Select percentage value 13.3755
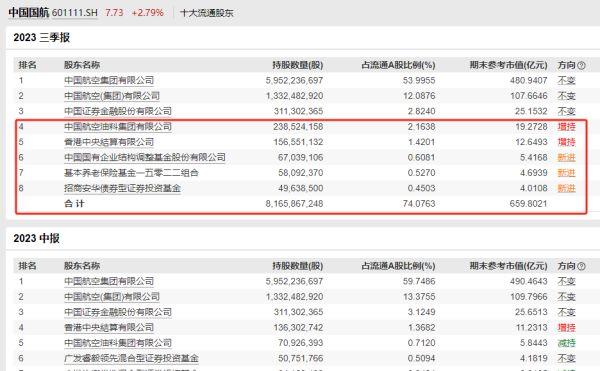Screen dimensions: 600x371 [419, 297]
